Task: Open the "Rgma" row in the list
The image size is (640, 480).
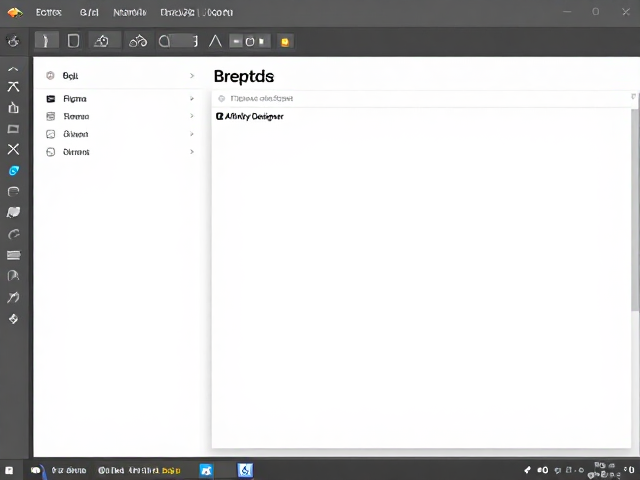Action: pos(118,99)
